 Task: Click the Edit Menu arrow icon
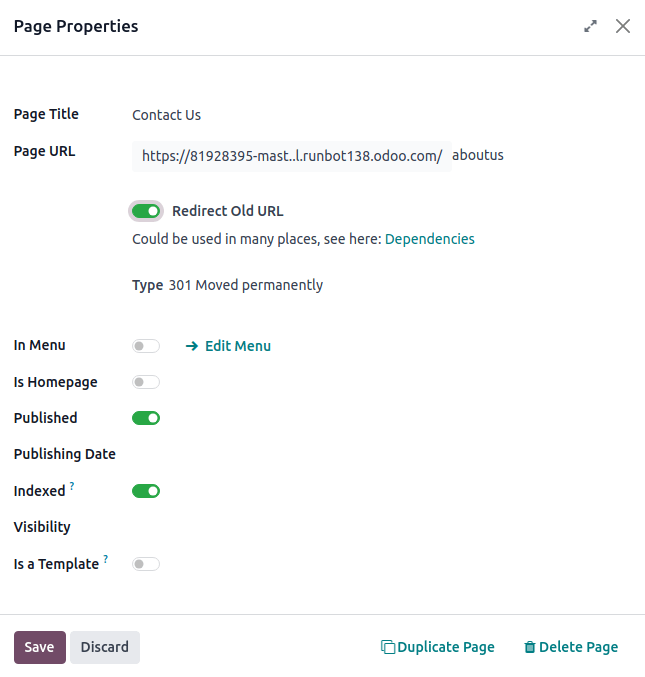click(x=192, y=346)
